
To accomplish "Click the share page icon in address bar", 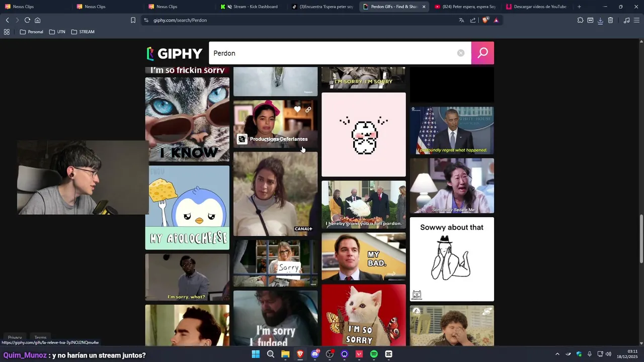I will click(473, 20).
